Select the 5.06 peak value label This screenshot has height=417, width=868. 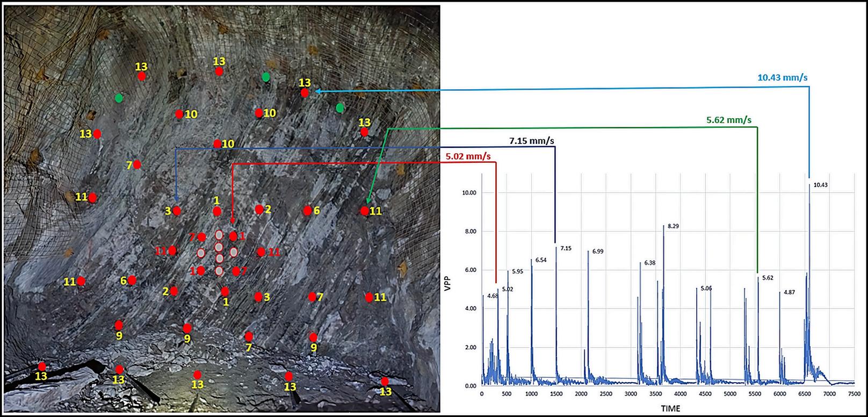[x=706, y=289]
